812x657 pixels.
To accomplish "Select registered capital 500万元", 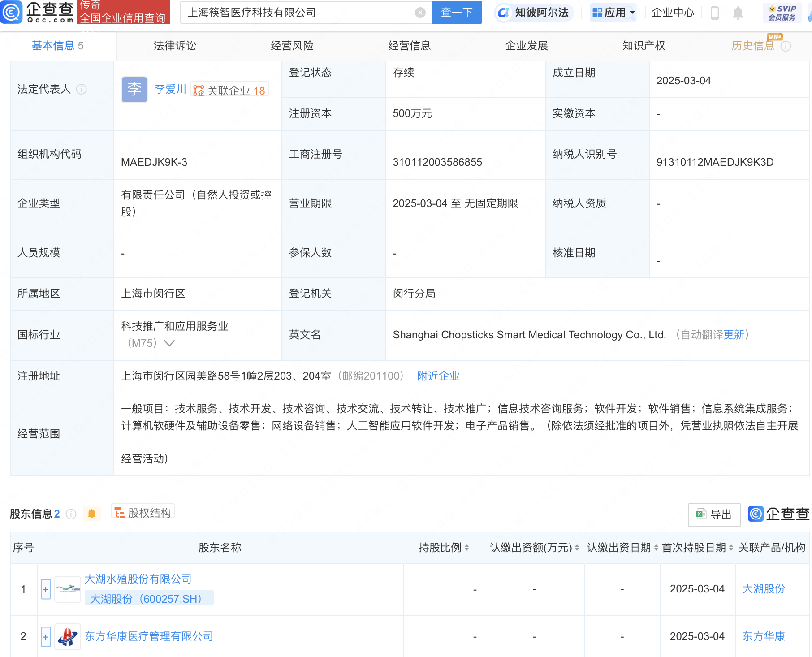I will point(412,114).
